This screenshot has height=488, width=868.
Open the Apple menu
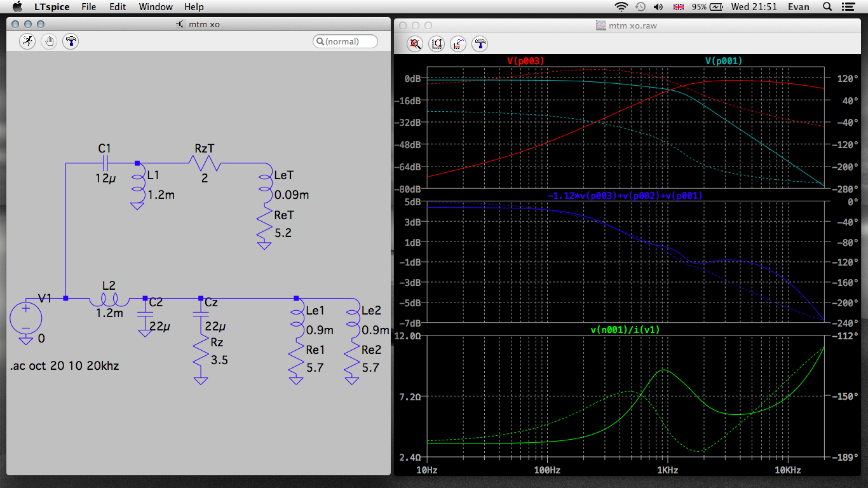pyautogui.click(x=17, y=7)
